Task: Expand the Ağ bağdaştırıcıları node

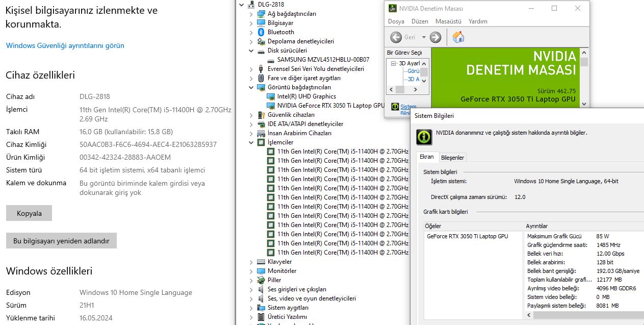Action: coord(251,14)
